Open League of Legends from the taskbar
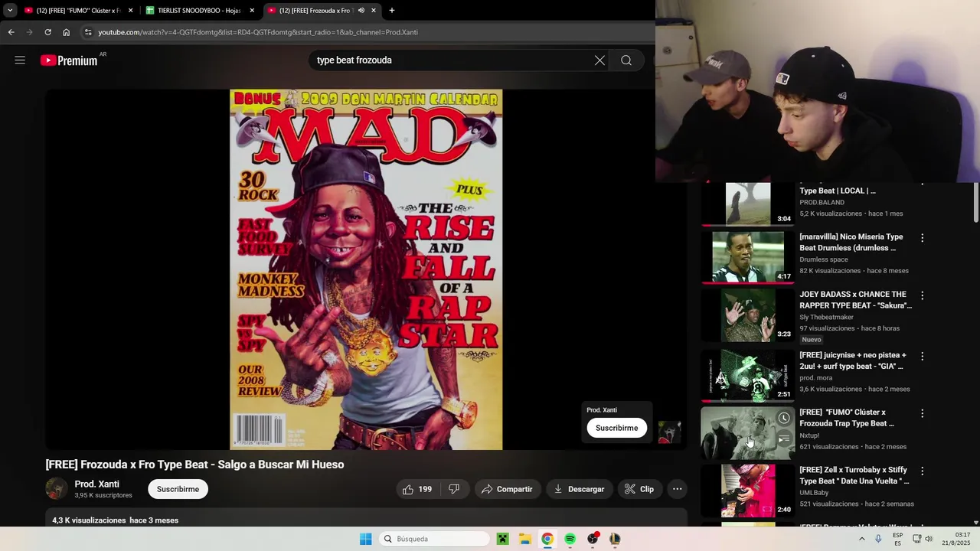Viewport: 980px width, 551px height. pyautogui.click(x=615, y=539)
